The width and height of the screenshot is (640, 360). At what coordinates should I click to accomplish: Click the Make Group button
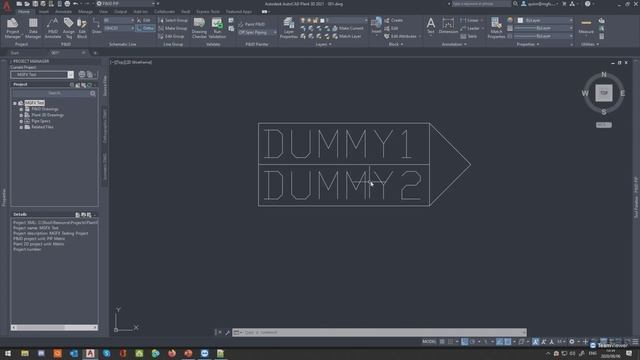(x=173, y=28)
